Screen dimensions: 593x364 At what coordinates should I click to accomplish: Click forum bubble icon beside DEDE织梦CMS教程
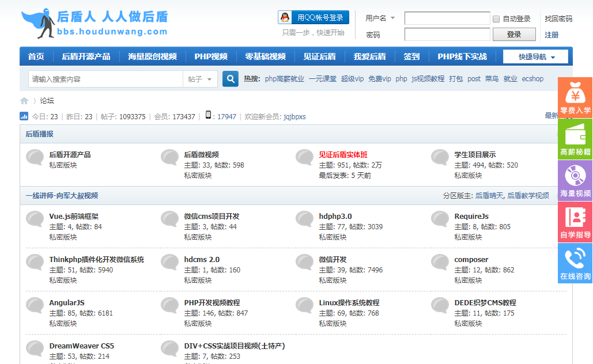(x=440, y=305)
